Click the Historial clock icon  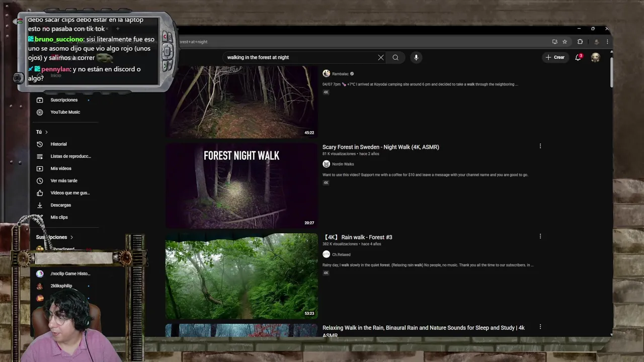pos(40,144)
